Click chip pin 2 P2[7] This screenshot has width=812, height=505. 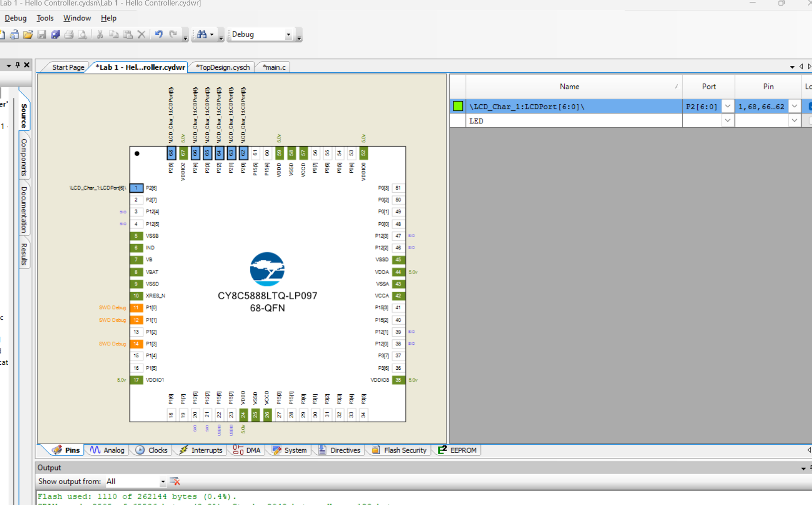(136, 200)
